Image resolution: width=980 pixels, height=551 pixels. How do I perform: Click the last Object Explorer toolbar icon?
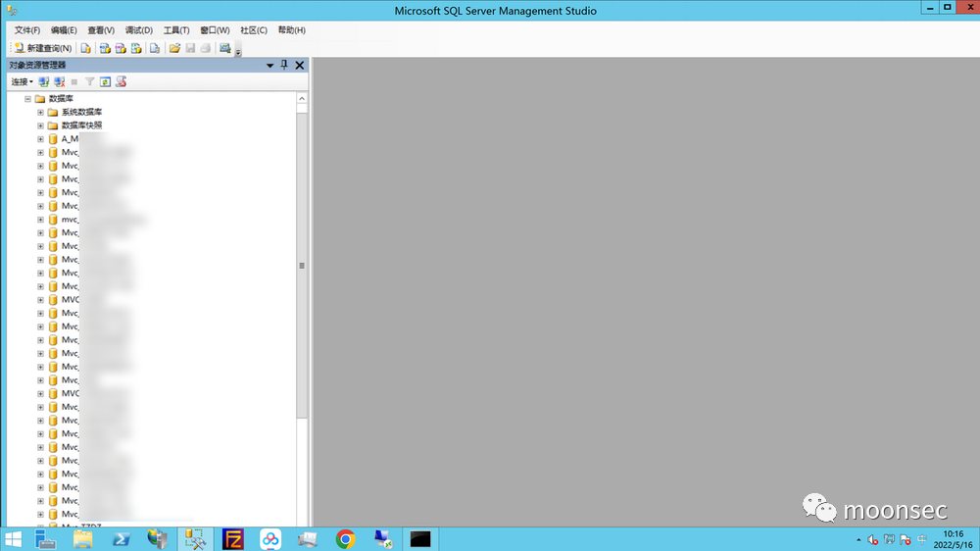pyautogui.click(x=121, y=82)
